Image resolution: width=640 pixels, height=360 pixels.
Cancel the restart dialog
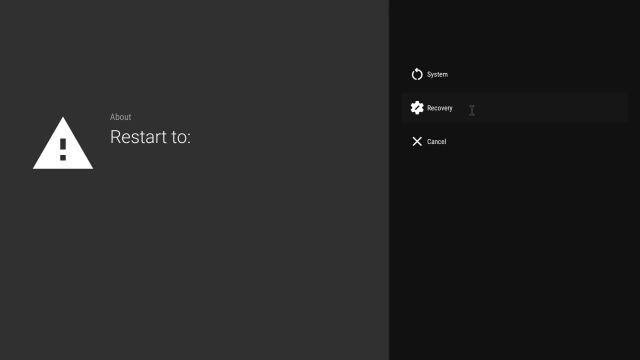click(514, 141)
